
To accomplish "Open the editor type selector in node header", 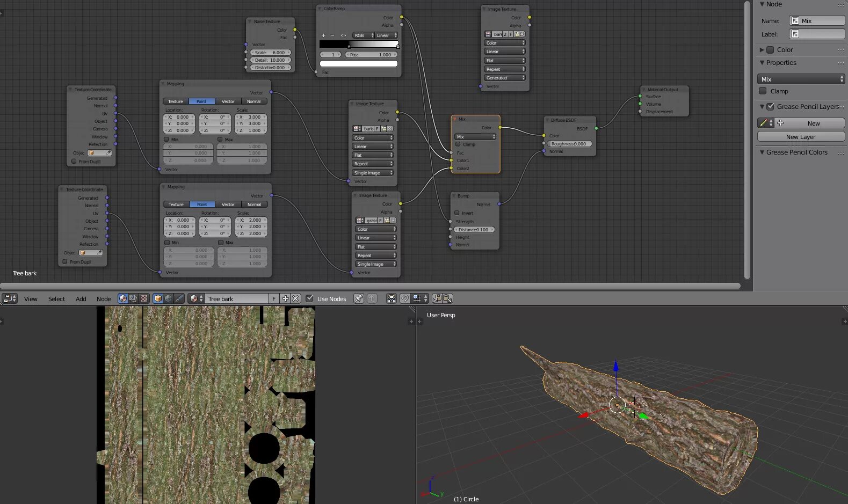I will [10, 298].
